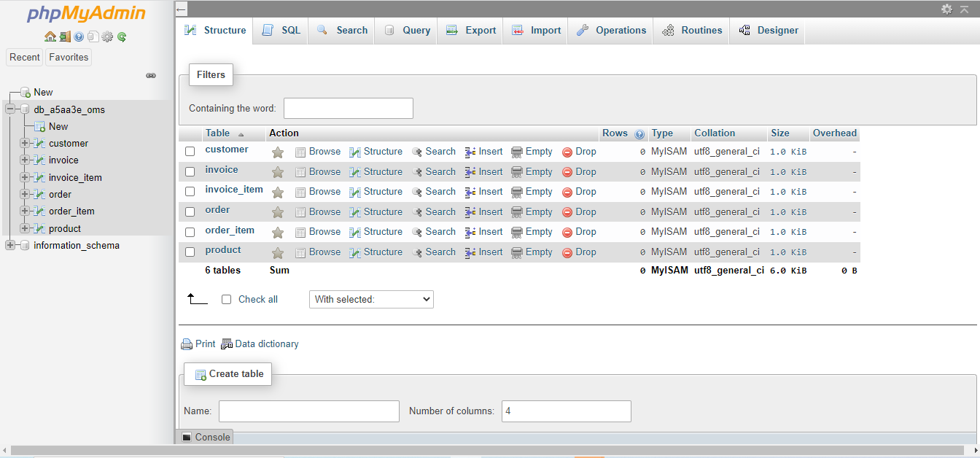This screenshot has height=458, width=980.
Task: Click the Recent button
Action: point(25,58)
